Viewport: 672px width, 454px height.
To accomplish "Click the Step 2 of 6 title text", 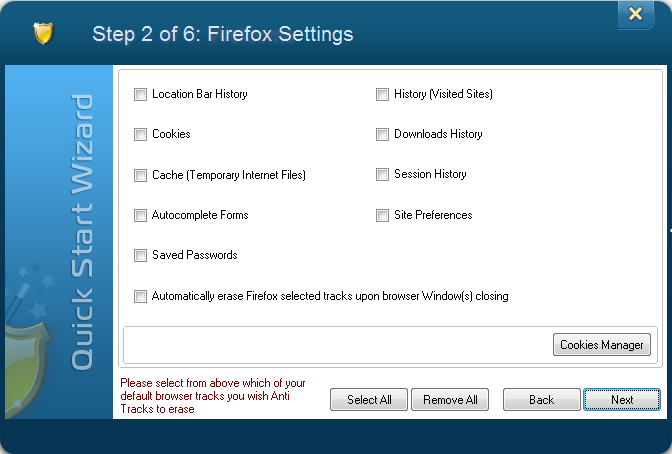I will [x=223, y=34].
